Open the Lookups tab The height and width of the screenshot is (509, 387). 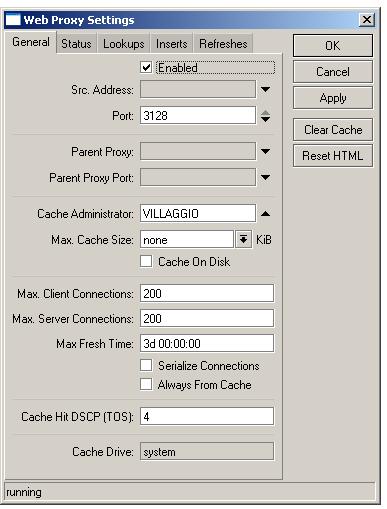[x=124, y=44]
